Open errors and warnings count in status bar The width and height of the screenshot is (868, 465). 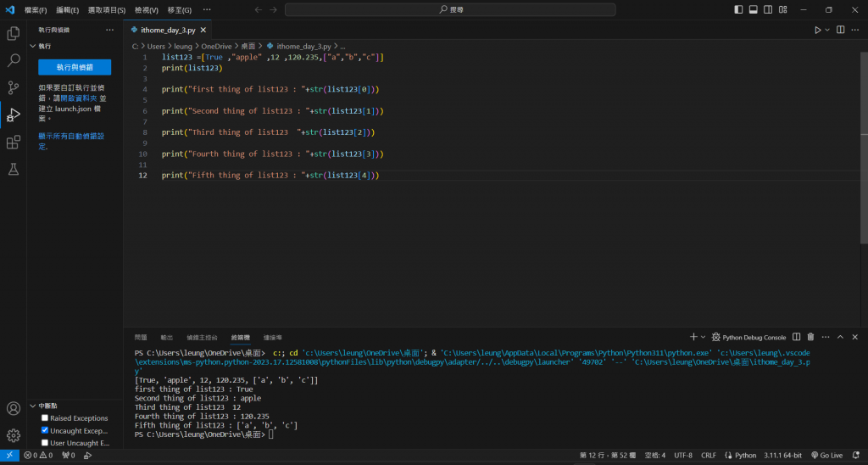tap(38, 455)
